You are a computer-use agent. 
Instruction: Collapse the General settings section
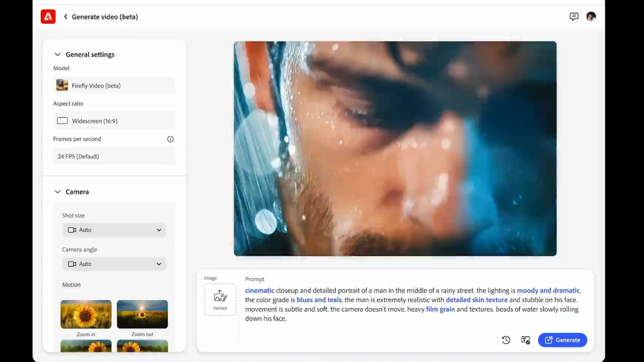(x=57, y=54)
